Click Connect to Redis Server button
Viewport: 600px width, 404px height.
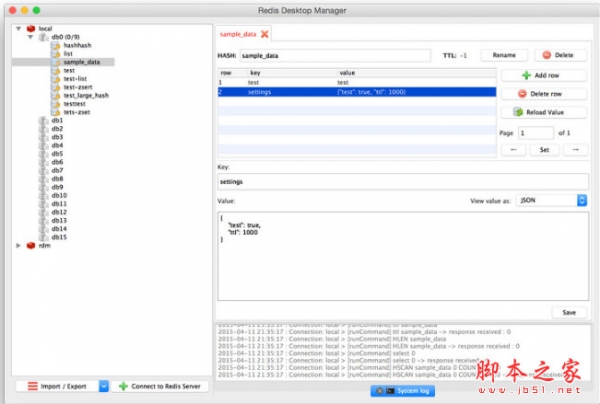click(x=160, y=386)
